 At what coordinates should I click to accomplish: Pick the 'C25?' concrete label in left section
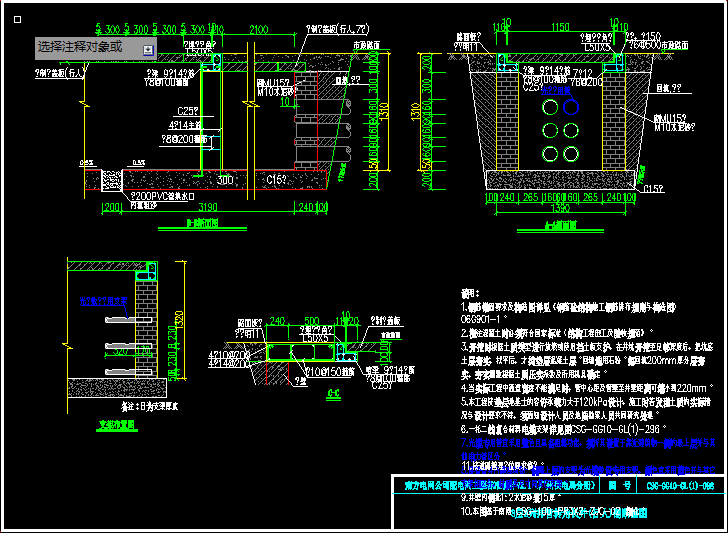(188, 110)
